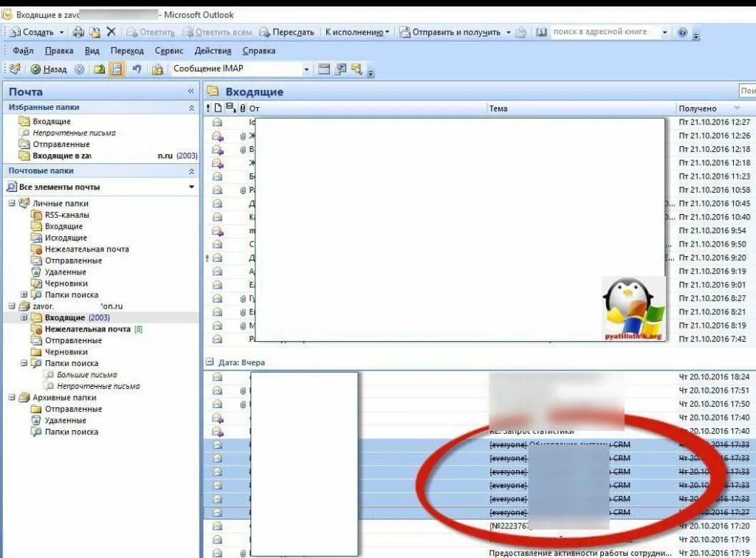Viewport: 756px width, 558px height.
Task: Select message Предоставление активности работы сотрудни...
Action: (x=580, y=553)
